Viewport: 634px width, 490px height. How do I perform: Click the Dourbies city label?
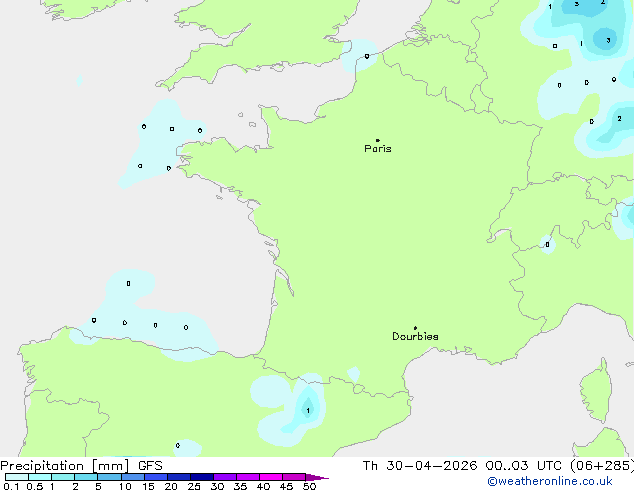[415, 336]
